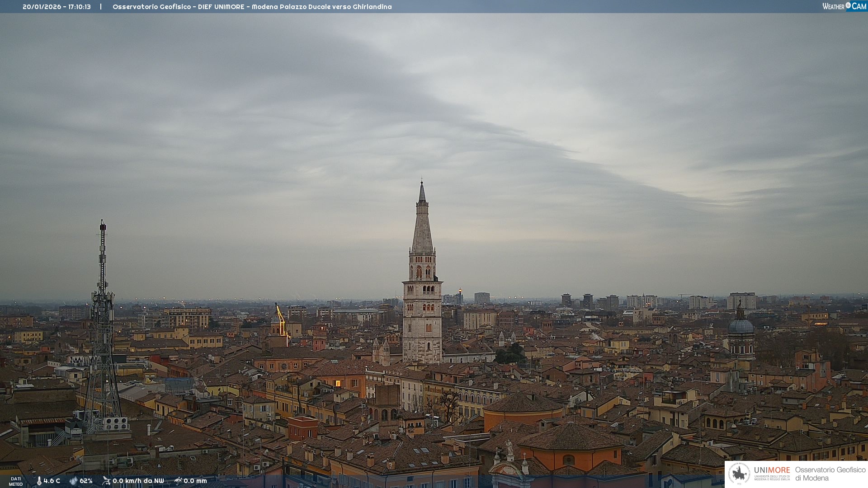
Task: Click the 4.6 C temperature reading
Action: (52, 481)
